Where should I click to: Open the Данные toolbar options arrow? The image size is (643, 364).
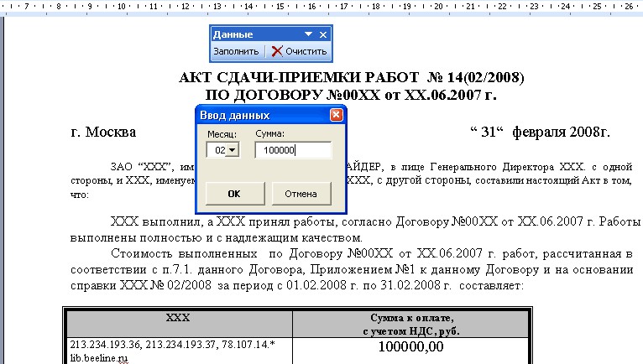click(x=308, y=34)
